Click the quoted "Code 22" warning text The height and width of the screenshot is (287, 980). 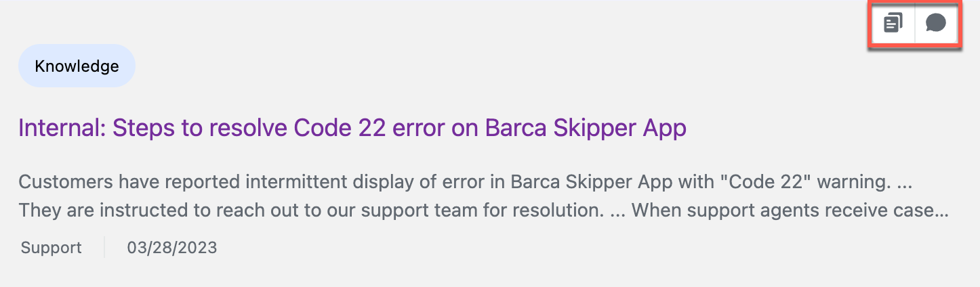(x=770, y=182)
